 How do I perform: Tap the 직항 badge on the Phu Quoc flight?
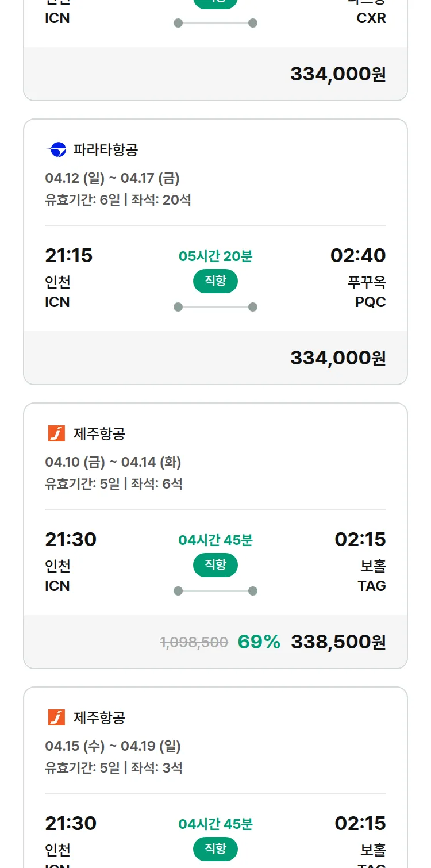tap(215, 281)
